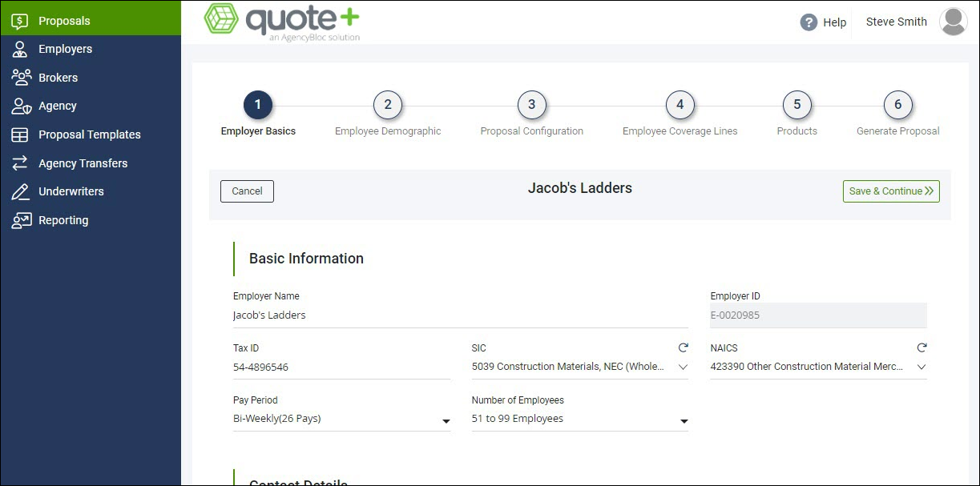Viewport: 980px width, 486px height.
Task: Click the Brokers people icon
Action: pos(18,77)
